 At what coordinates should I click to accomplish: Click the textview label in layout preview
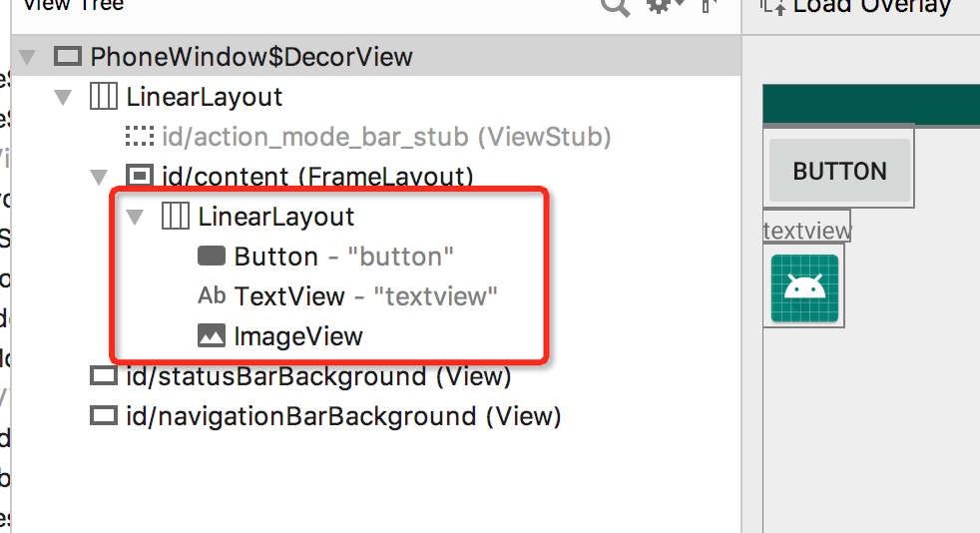coord(807,231)
